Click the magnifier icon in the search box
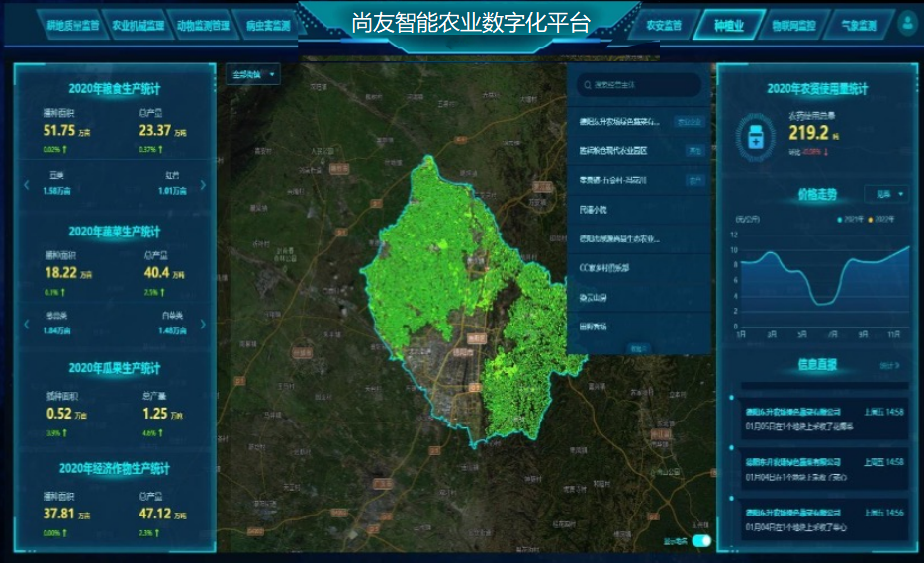Image resolution: width=924 pixels, height=563 pixels. point(587,85)
